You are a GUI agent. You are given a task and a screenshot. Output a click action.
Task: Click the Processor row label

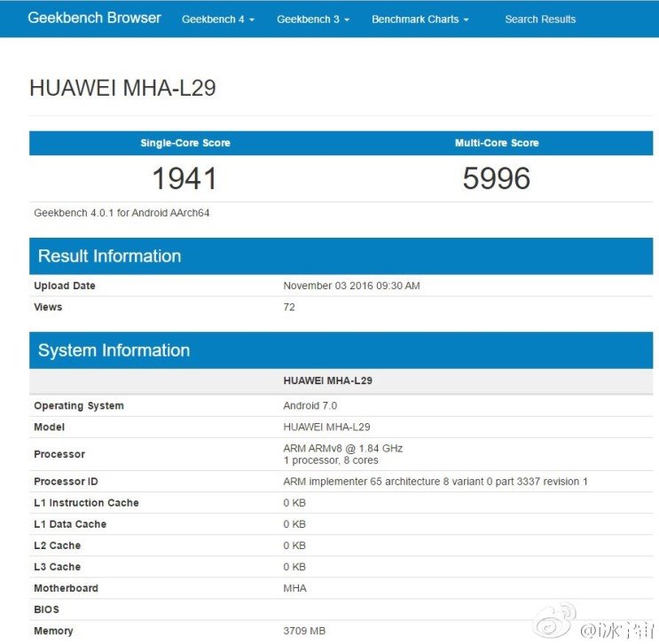coord(59,454)
